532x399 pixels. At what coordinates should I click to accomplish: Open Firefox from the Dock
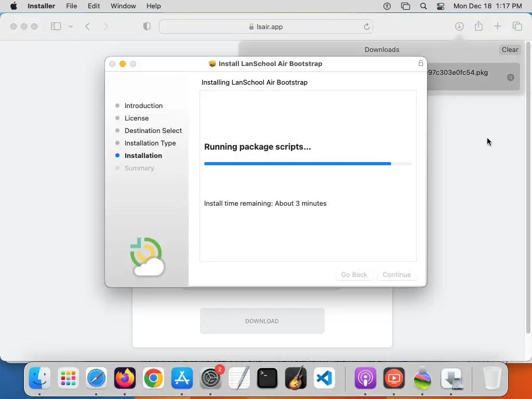[125, 378]
